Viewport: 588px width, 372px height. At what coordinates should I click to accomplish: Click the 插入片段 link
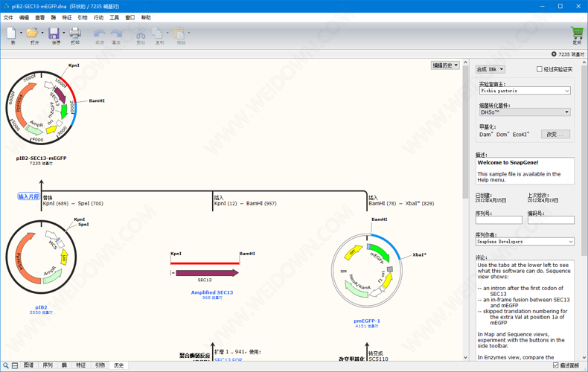click(x=29, y=196)
